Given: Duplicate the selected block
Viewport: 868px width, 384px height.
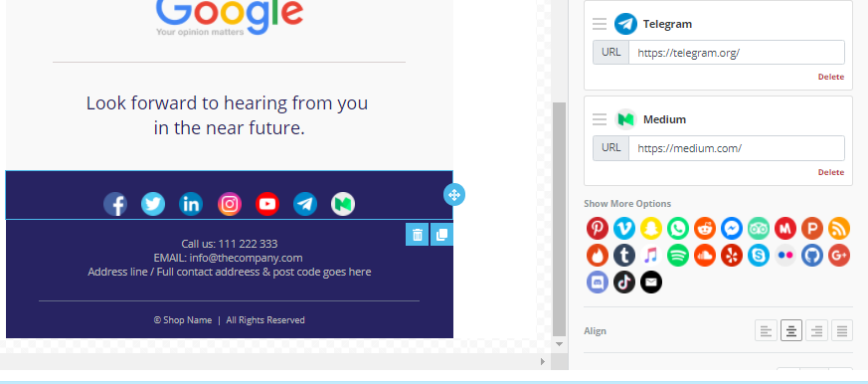Looking at the screenshot, I should pyautogui.click(x=441, y=235).
